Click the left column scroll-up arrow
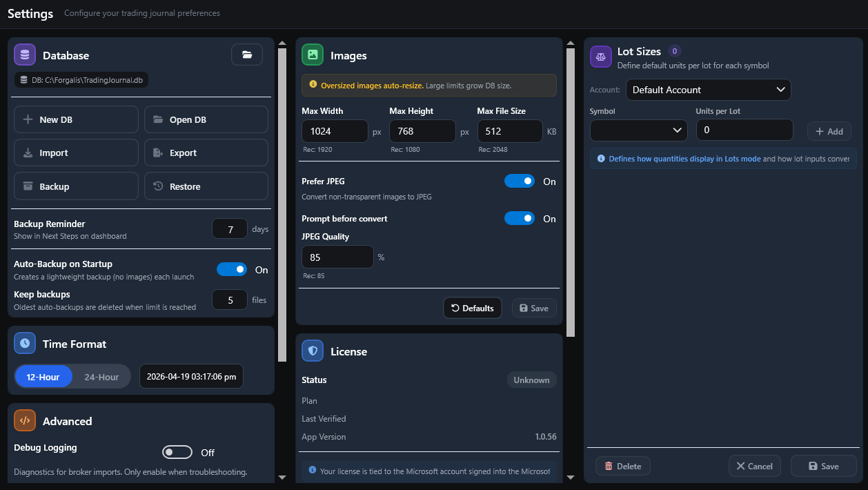 tap(282, 43)
